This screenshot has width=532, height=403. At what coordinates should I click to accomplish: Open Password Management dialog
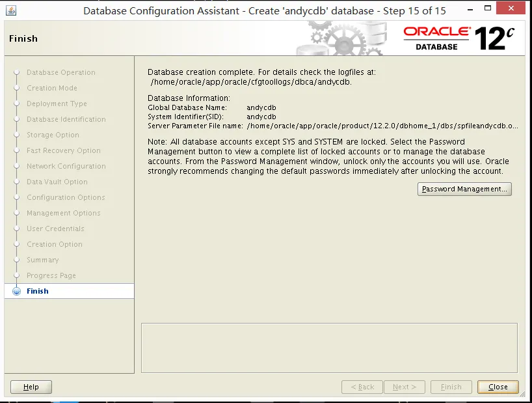pyautogui.click(x=464, y=189)
